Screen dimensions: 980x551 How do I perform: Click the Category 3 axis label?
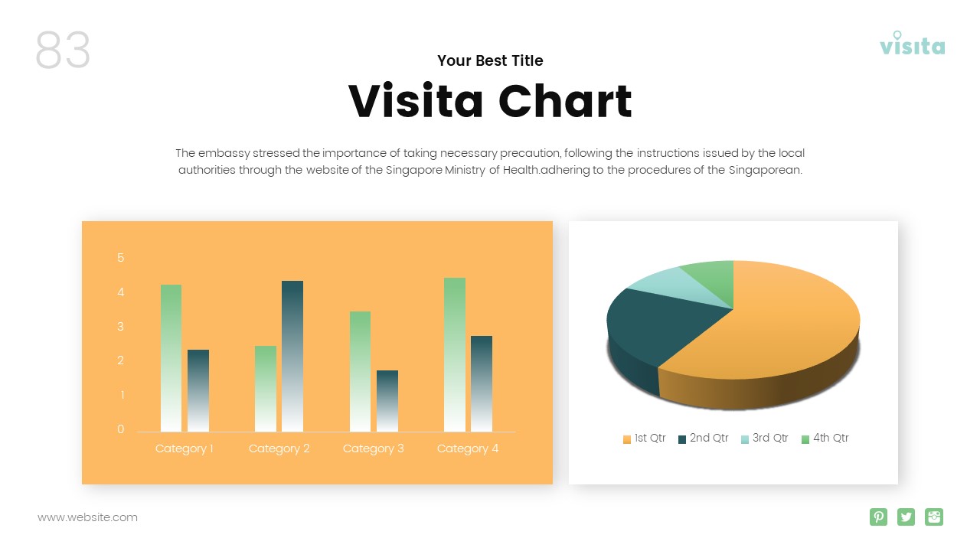click(374, 448)
